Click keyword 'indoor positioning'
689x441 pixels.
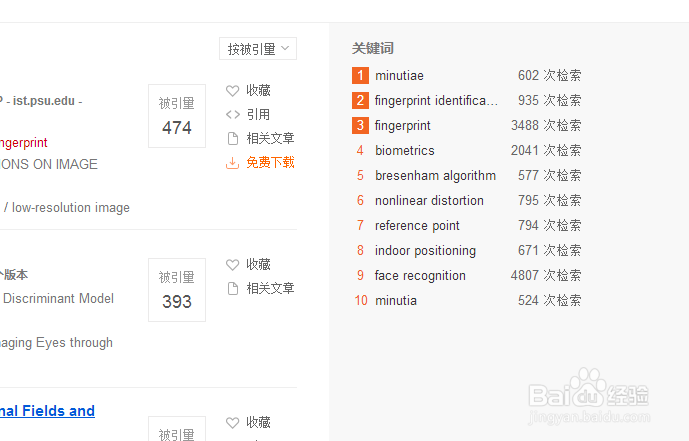(425, 251)
